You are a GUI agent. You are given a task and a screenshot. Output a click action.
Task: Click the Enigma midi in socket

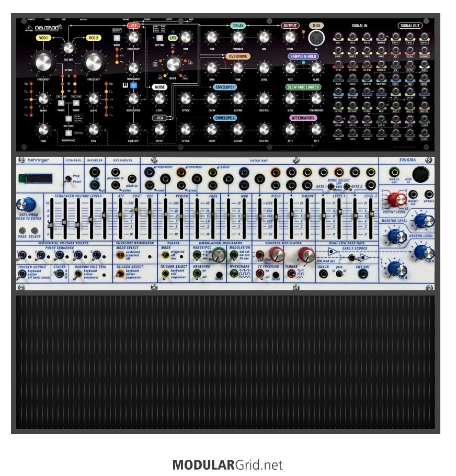(x=421, y=174)
